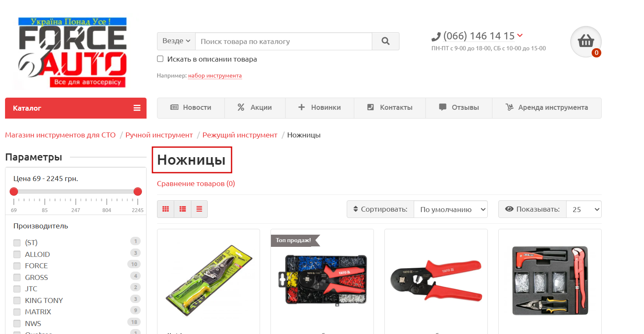Switch to compact lines view icon

click(x=199, y=209)
